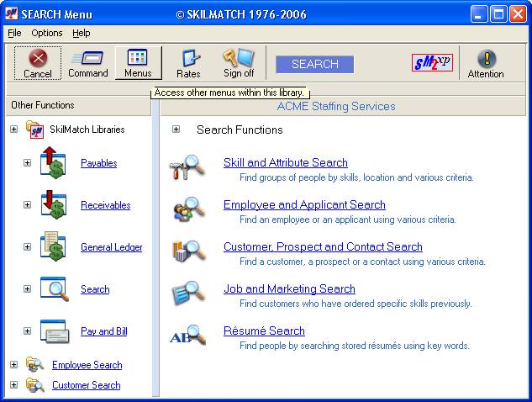This screenshot has width=532, height=402.
Task: Click the vertical splitter between panes
Action: pyautogui.click(x=155, y=248)
